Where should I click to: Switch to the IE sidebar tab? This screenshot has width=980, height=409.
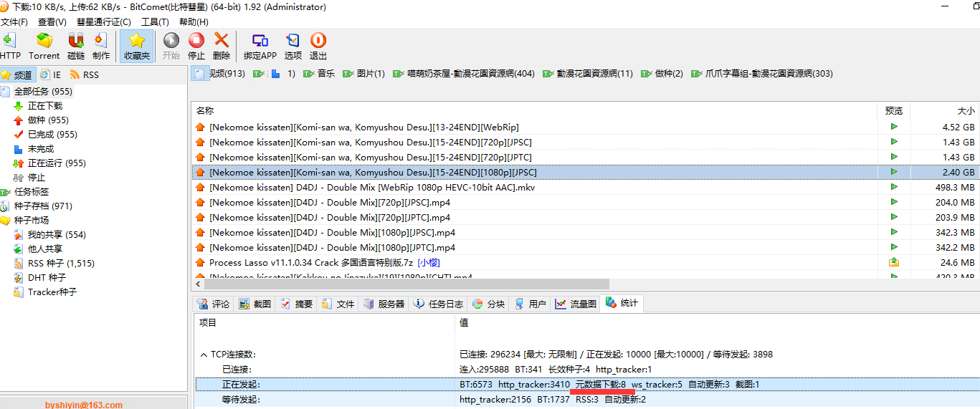50,74
